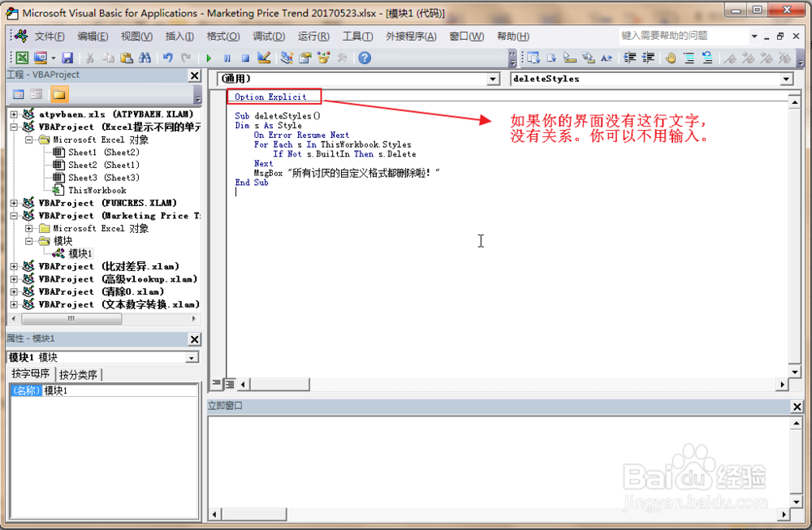Click View Object icon in project panel
Image resolution: width=812 pixels, height=530 pixels.
37,94
